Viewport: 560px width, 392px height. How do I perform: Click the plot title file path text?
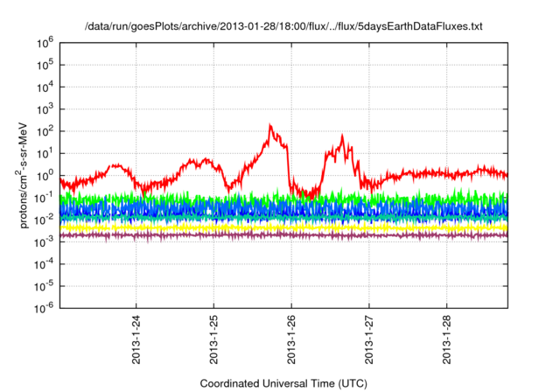283,26
